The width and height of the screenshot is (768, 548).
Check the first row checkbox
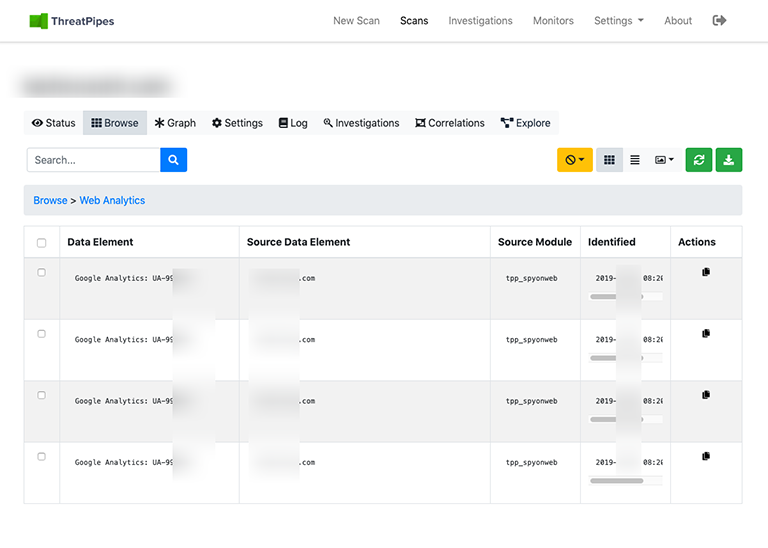[x=41, y=272]
